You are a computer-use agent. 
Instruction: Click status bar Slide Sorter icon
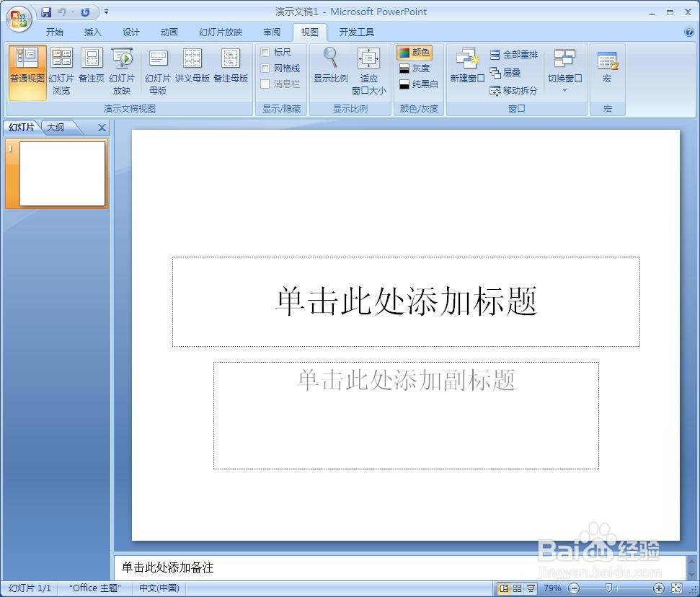[x=517, y=588]
